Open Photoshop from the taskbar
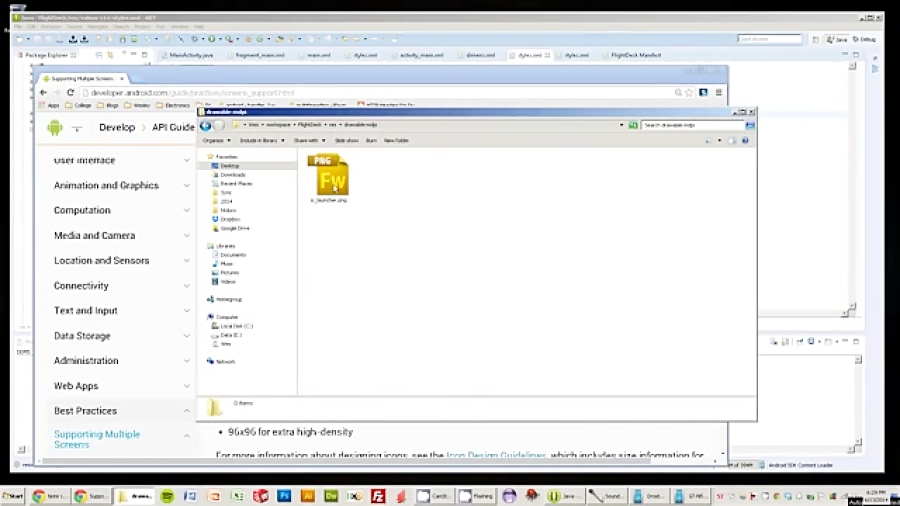The image size is (900, 506). pyautogui.click(x=284, y=496)
